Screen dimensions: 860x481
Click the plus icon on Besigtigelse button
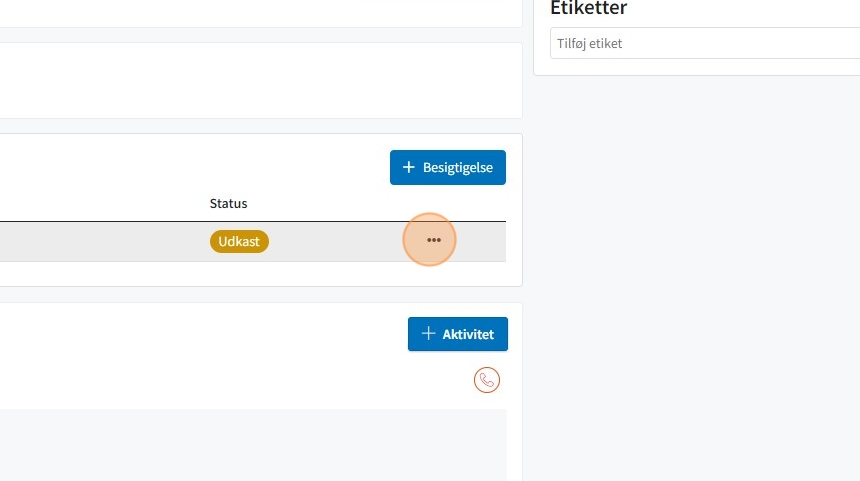[409, 167]
